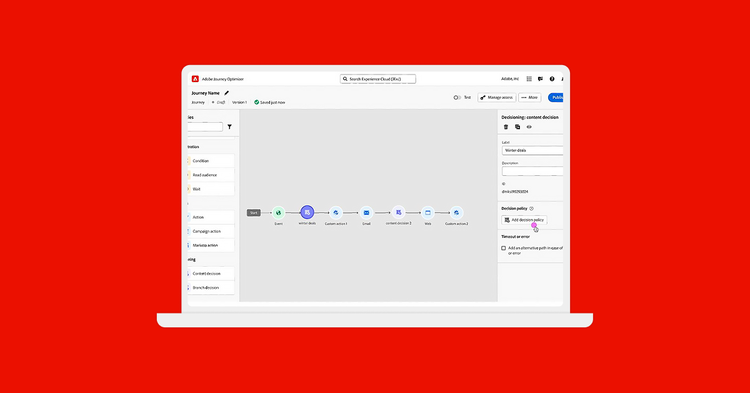Click the Publish button
Screen dimensions: 750x393
coord(556,98)
